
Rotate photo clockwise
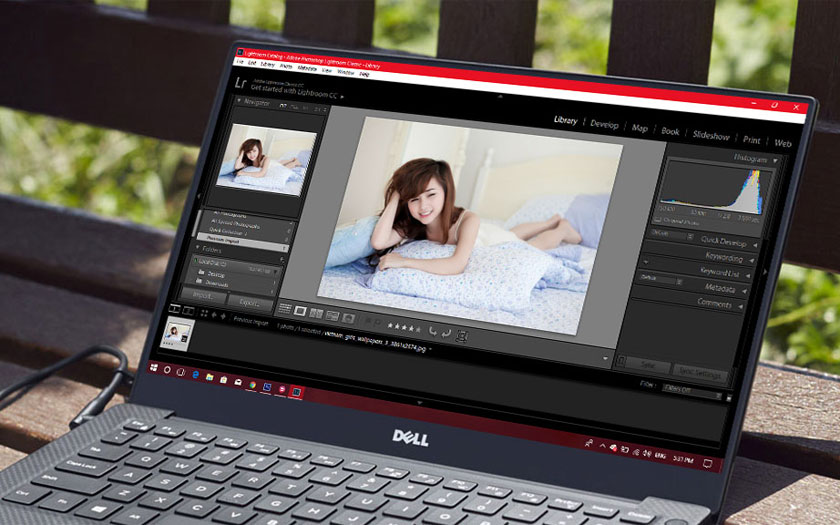tap(446, 334)
